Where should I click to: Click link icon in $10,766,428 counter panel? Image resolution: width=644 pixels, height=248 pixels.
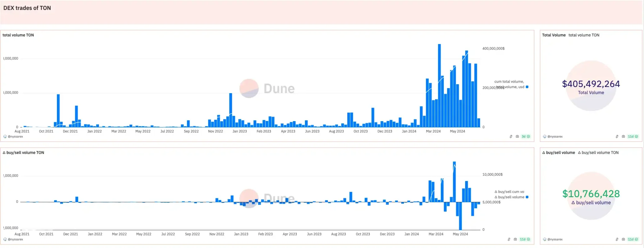(x=617, y=239)
